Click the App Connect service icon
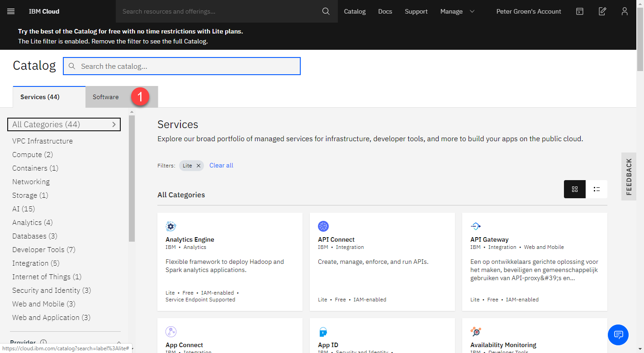The image size is (644, 353). [x=171, y=332]
